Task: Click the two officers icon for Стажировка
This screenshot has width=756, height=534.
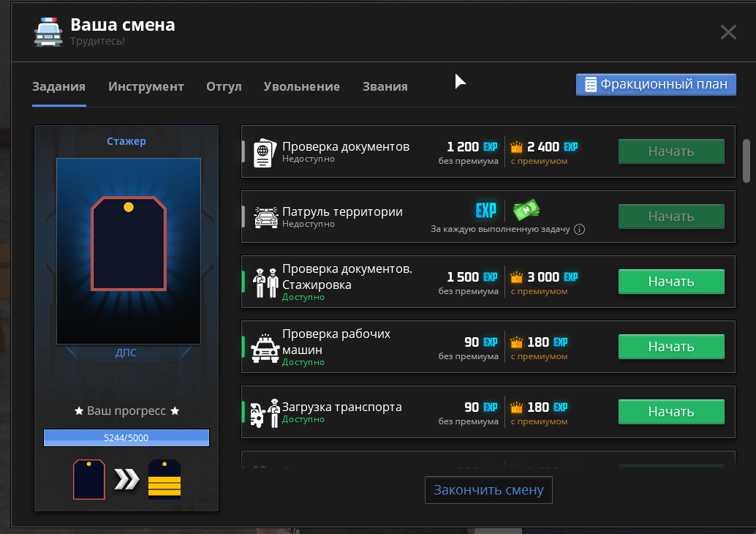Action: 265,282
